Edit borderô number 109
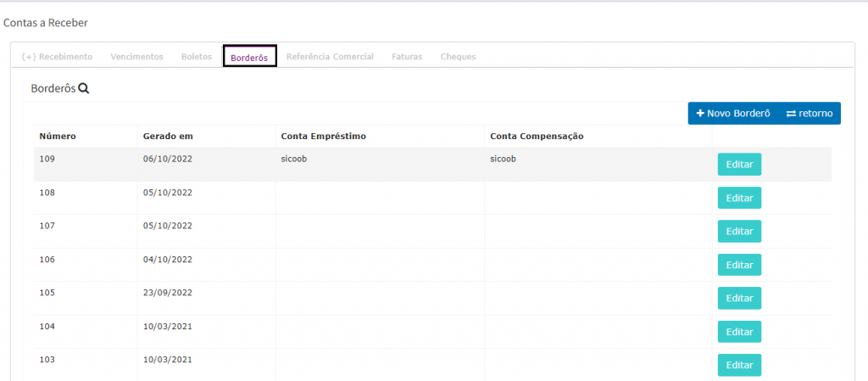 (739, 165)
